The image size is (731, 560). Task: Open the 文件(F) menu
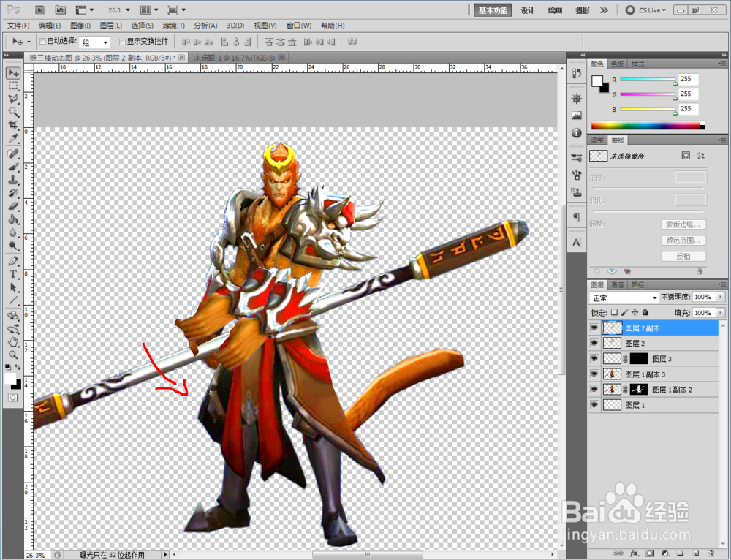(x=18, y=26)
